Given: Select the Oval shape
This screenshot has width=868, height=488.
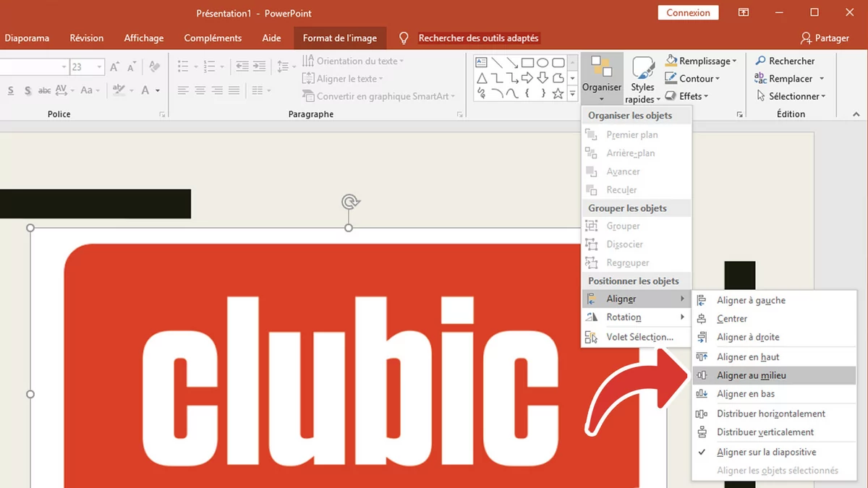Looking at the screenshot, I should (x=542, y=62).
